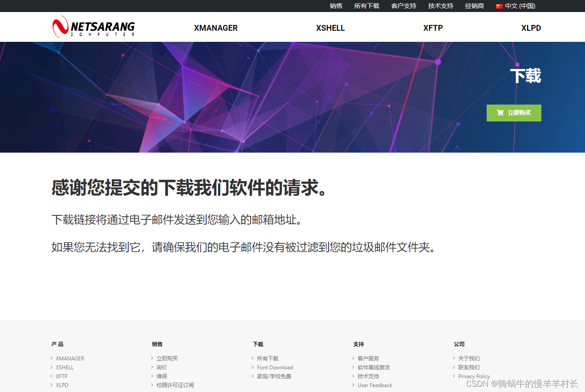The height and width of the screenshot is (392, 585).
Task: Switch language via 中文 (中国) selector
Action: pos(516,6)
